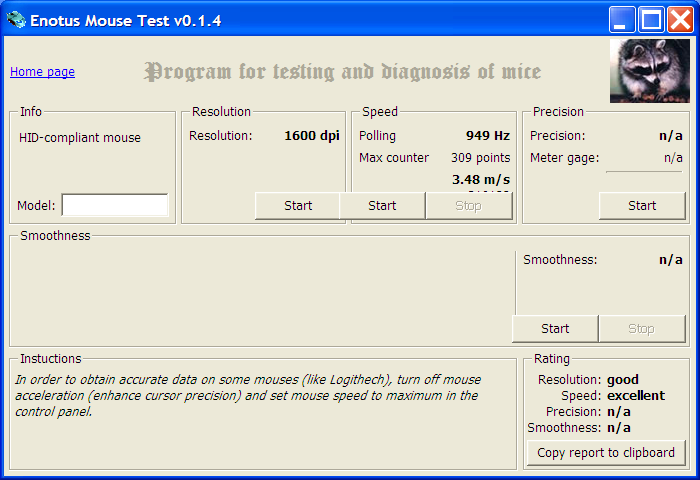Click the 949 Hz polling value
Viewport: 700px width, 480px height.
[x=488, y=136]
